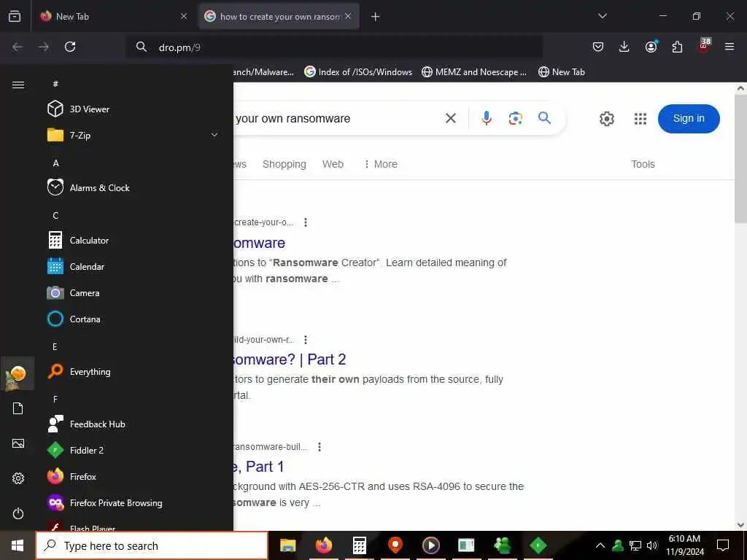
Task: Open Settings gear in Start menu sidebar
Action: [18, 478]
